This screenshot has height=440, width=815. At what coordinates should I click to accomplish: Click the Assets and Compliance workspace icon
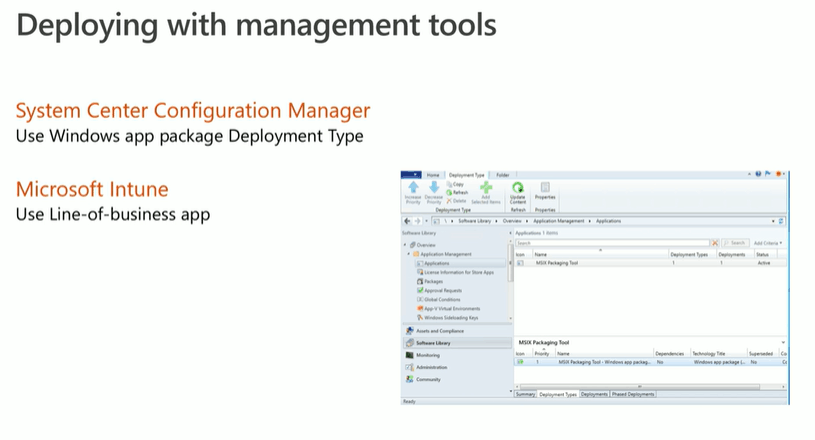pos(410,330)
